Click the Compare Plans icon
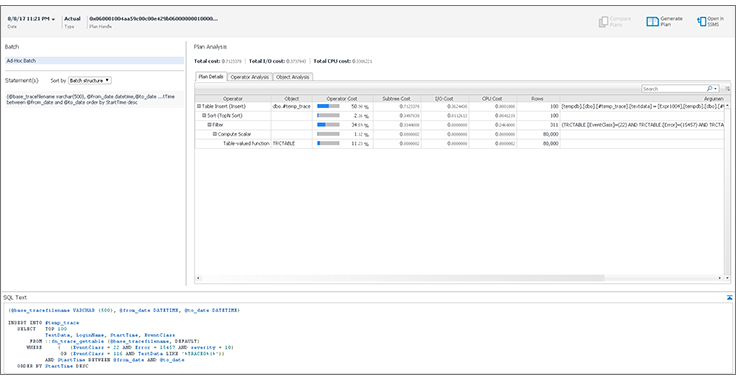Image resolution: width=736 pixels, height=380 pixels. pyautogui.click(x=603, y=22)
